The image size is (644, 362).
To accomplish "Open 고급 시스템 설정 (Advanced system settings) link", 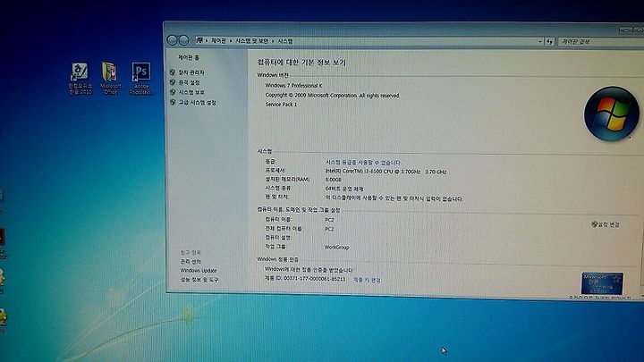I will pyautogui.click(x=197, y=102).
